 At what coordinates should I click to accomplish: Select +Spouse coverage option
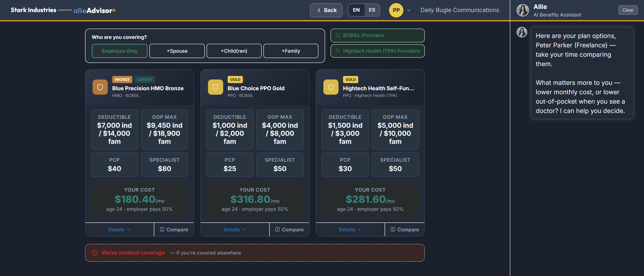click(177, 51)
